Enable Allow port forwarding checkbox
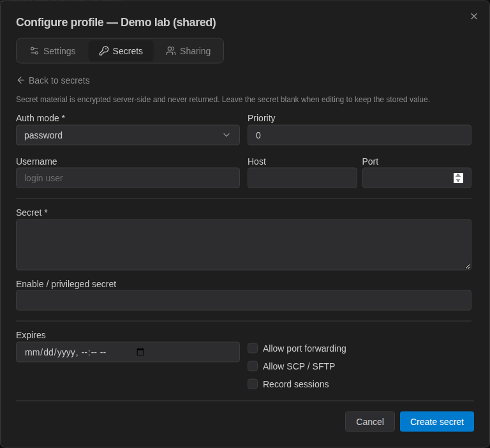The width and height of the screenshot is (490, 448). pos(253,348)
